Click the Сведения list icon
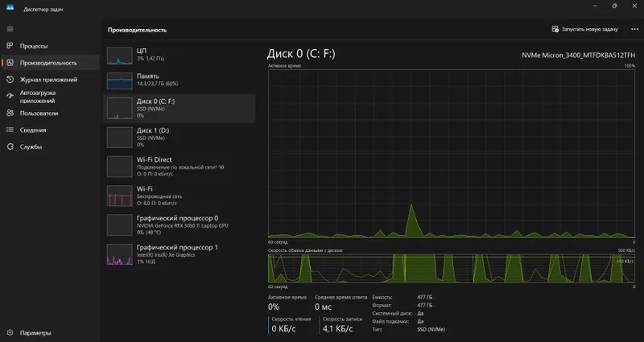The height and width of the screenshot is (342, 644). point(10,130)
